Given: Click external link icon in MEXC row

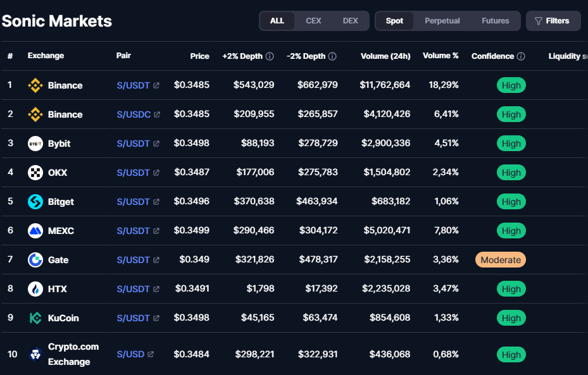Looking at the screenshot, I should [156, 231].
